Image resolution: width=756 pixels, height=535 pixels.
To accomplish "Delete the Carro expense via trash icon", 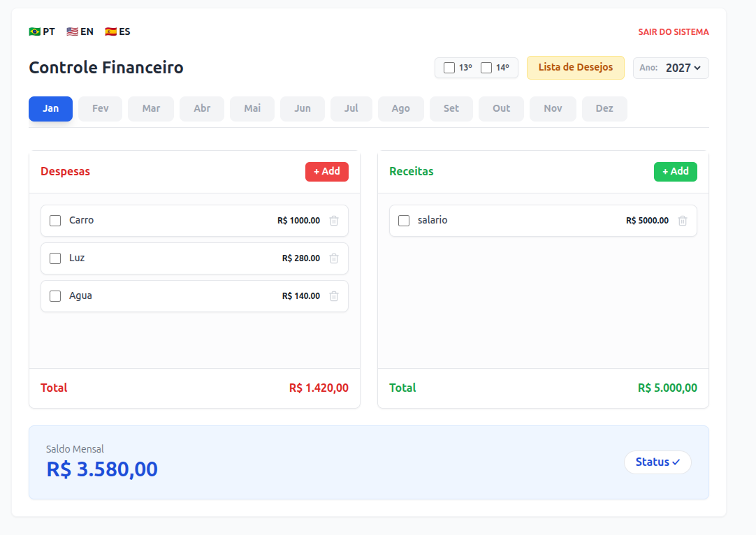I will [x=333, y=220].
